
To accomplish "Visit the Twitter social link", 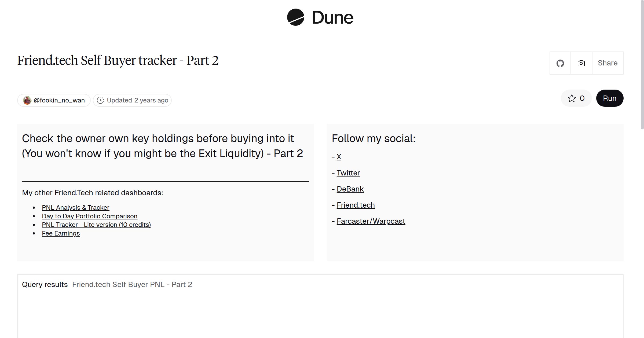I will pos(348,173).
